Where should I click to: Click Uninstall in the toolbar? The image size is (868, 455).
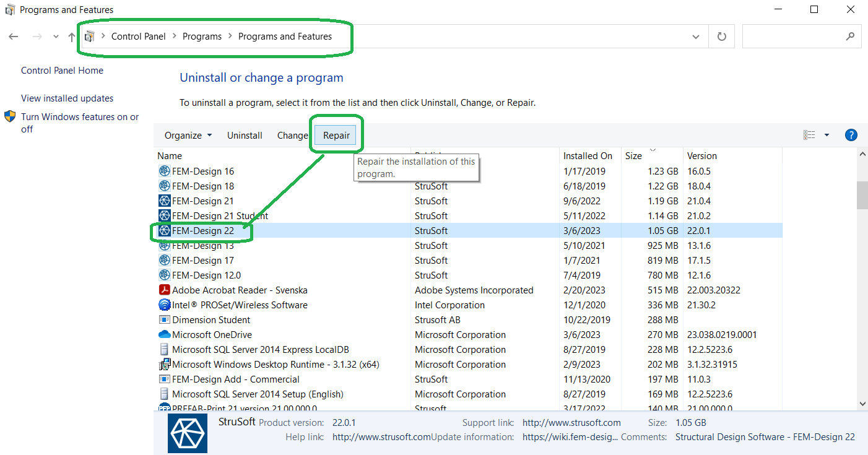pos(245,136)
